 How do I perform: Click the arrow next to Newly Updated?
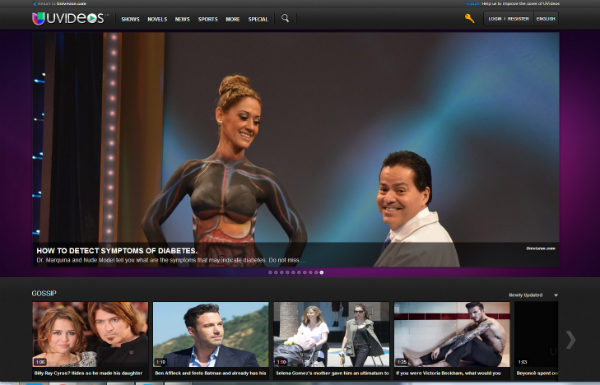[556, 295]
